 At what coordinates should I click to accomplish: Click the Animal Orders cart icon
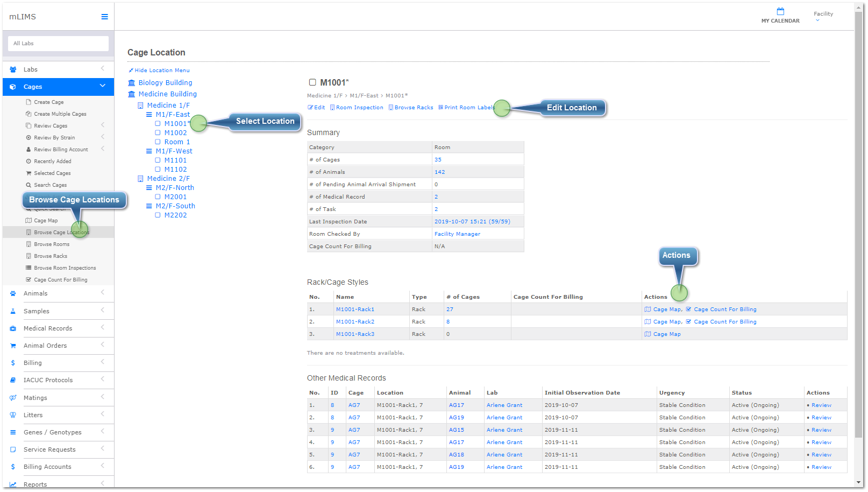[x=13, y=346]
